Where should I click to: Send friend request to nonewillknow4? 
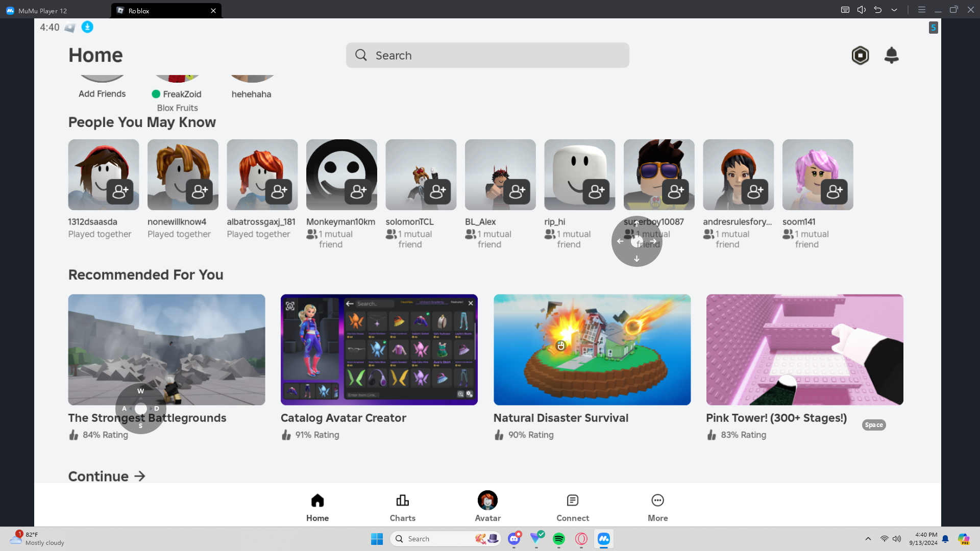(200, 192)
